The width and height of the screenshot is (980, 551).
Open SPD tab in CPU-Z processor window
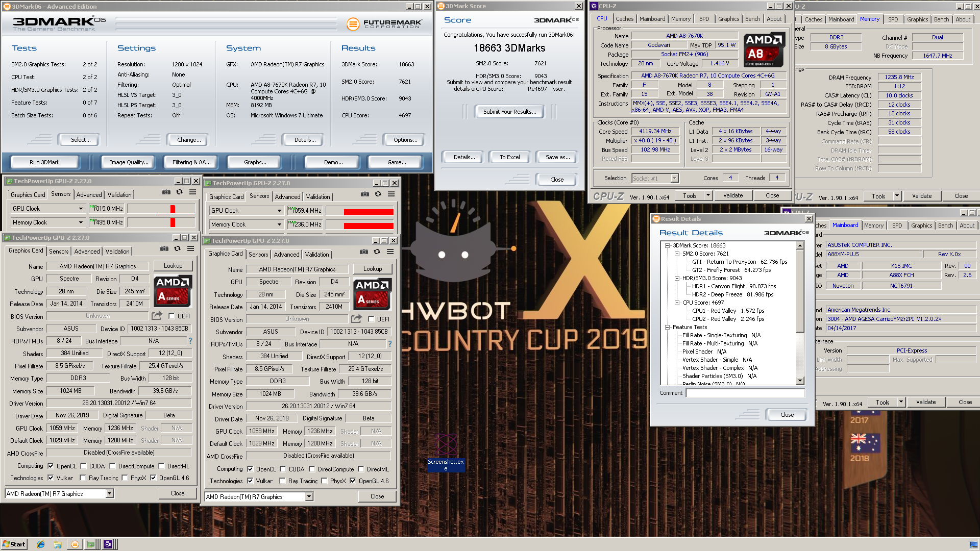coord(704,19)
